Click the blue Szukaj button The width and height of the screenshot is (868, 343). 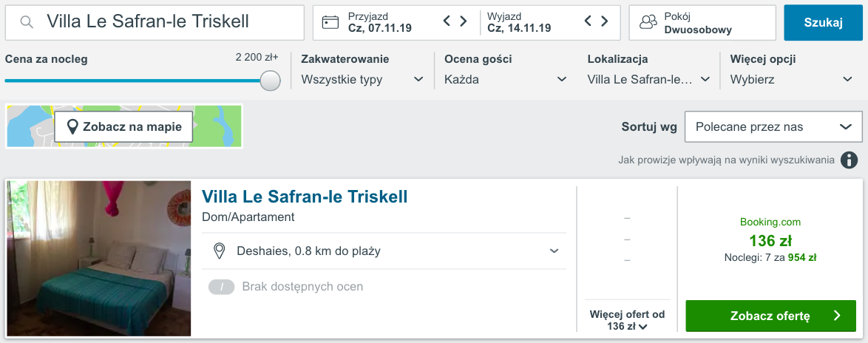(x=823, y=23)
